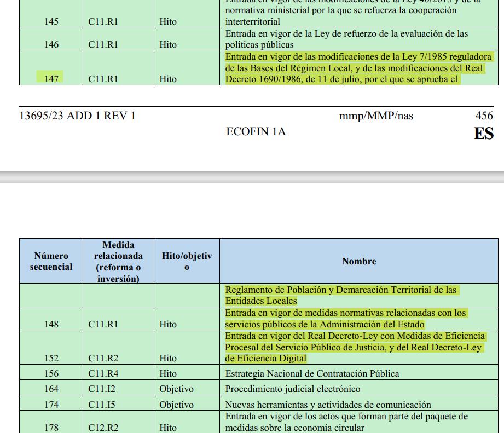The height and width of the screenshot is (433, 504).
Task: Click the highlighted sequence number 147
Action: (x=51, y=78)
